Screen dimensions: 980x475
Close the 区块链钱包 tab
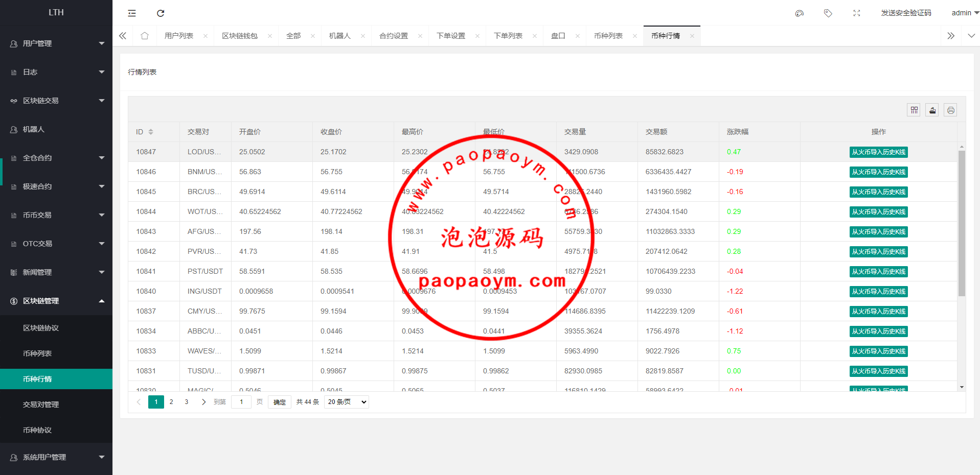pos(270,36)
